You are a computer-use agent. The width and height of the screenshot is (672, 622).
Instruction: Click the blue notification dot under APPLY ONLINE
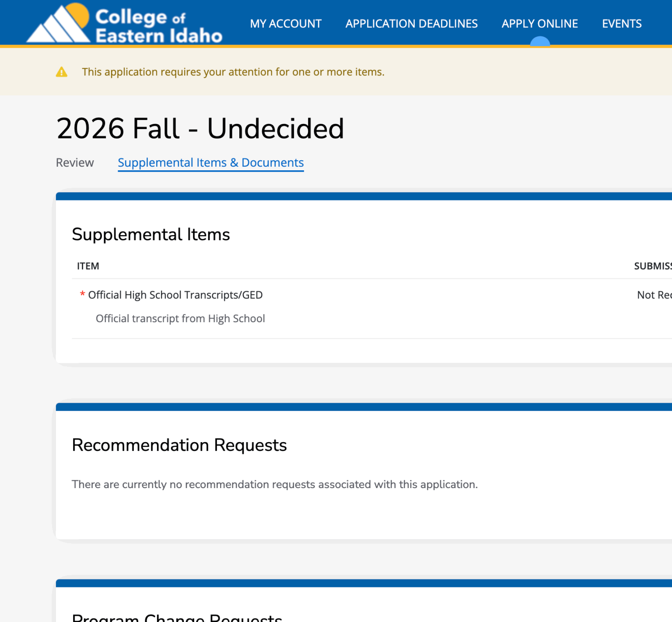(539, 41)
